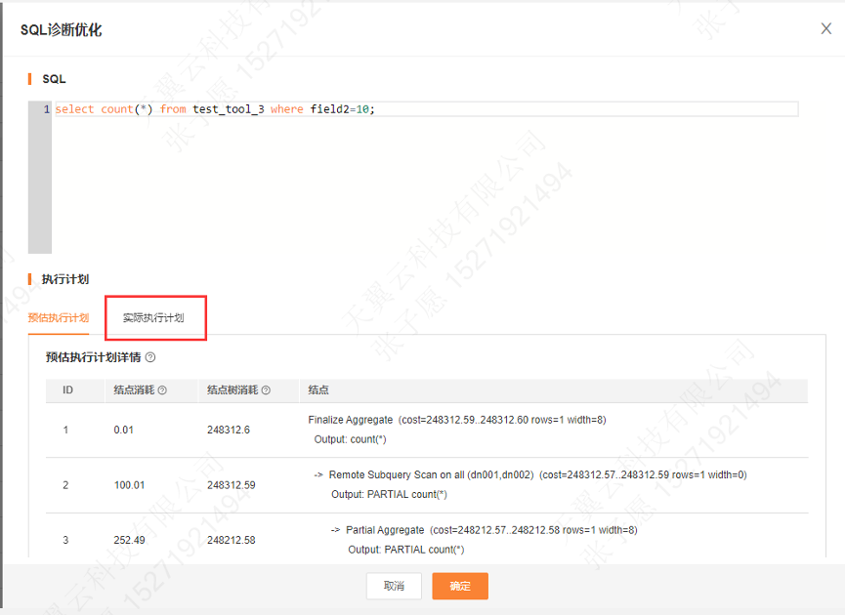The width and height of the screenshot is (846, 616).
Task: Close the SQL诊断优化 dialog
Action: [x=825, y=29]
